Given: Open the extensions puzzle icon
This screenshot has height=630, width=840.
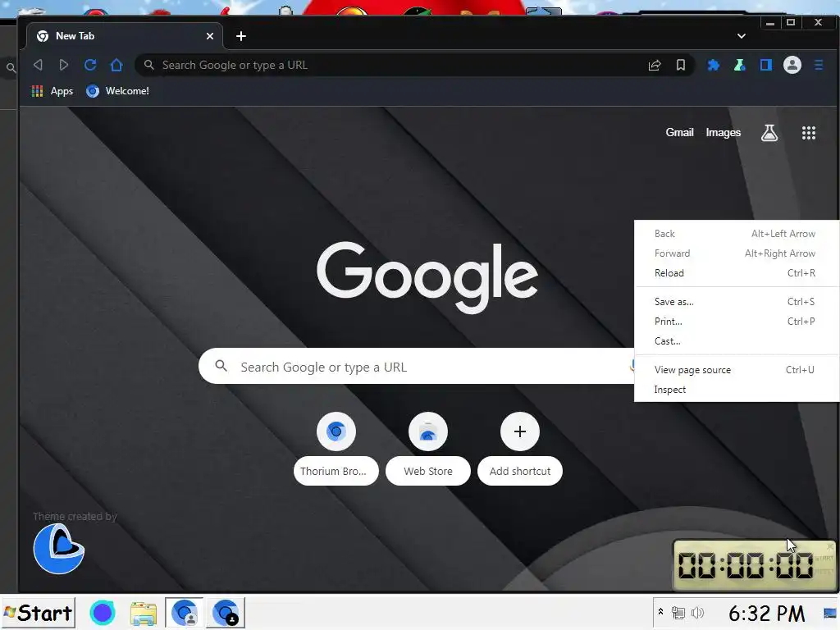Looking at the screenshot, I should tap(713, 65).
